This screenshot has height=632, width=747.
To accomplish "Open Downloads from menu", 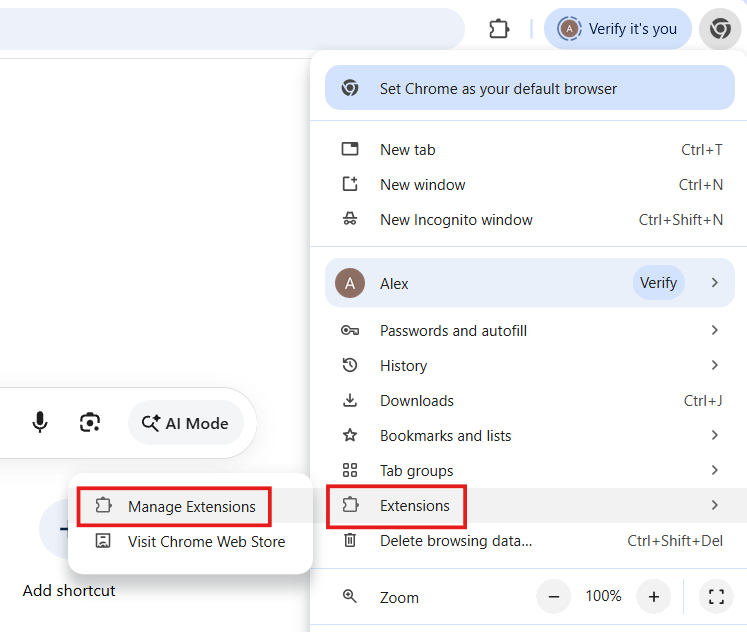I will (529, 401).
